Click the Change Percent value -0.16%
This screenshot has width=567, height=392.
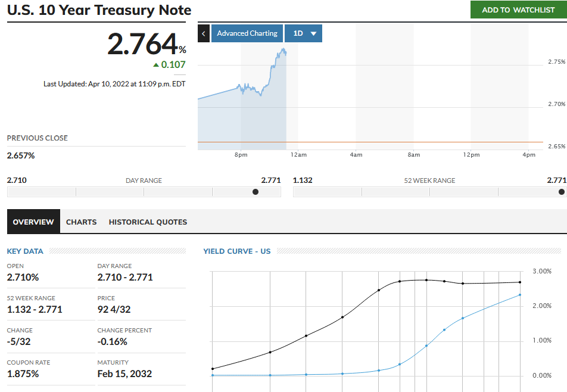point(113,342)
